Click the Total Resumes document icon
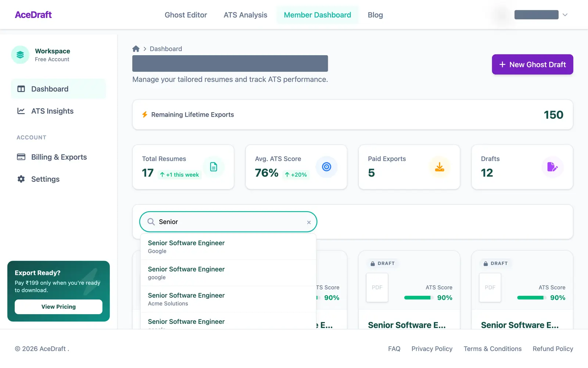The width and height of the screenshot is (588, 368). pos(214,167)
